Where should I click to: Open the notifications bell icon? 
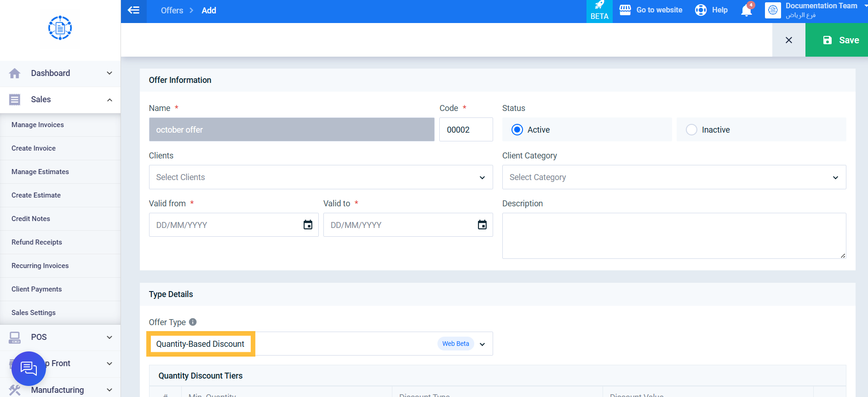pos(747,10)
